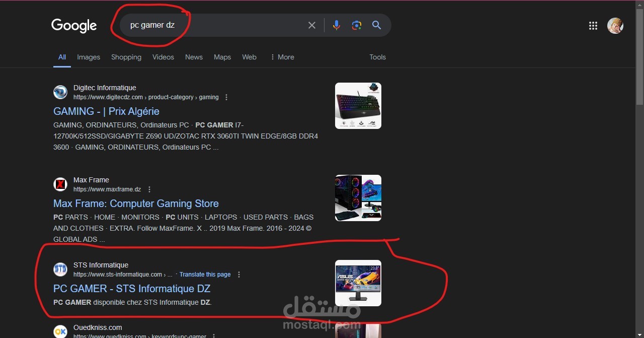Click the Max Frame site favicon
Image resolution: width=644 pixels, height=338 pixels.
pyautogui.click(x=60, y=184)
